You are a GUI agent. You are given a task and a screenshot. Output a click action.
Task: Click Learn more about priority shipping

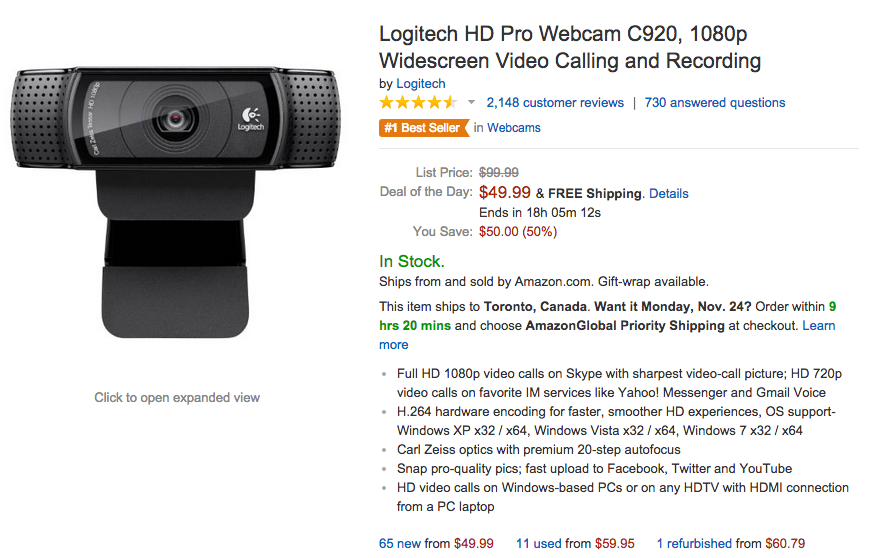point(819,326)
